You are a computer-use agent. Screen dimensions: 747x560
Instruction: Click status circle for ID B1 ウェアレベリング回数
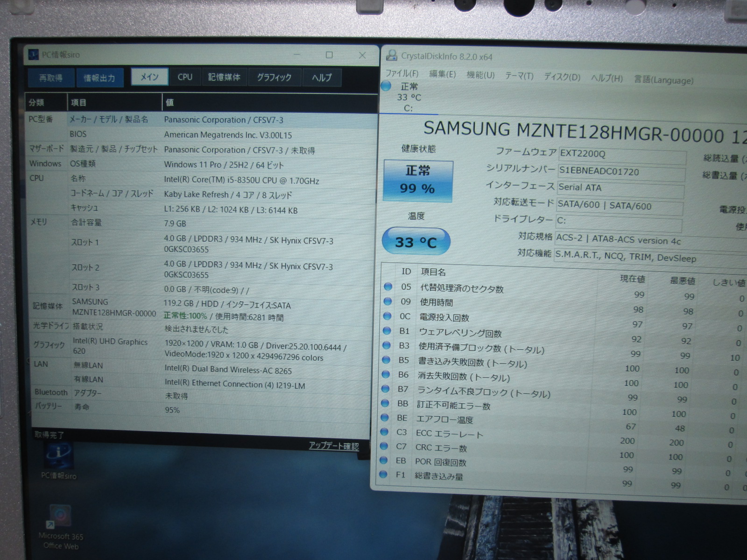(x=387, y=331)
